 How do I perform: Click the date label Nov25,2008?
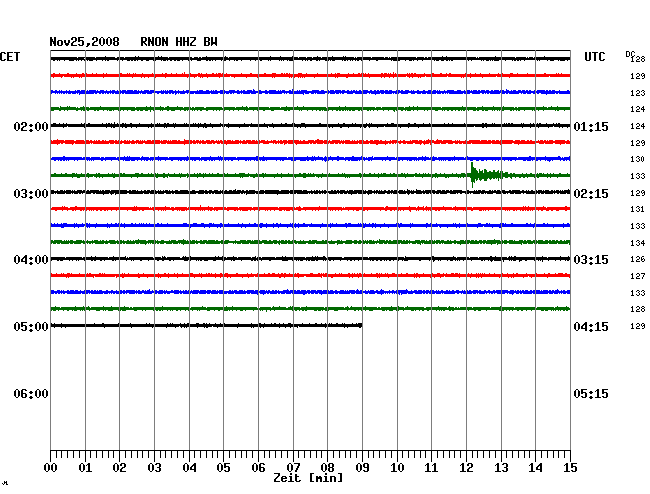point(85,42)
